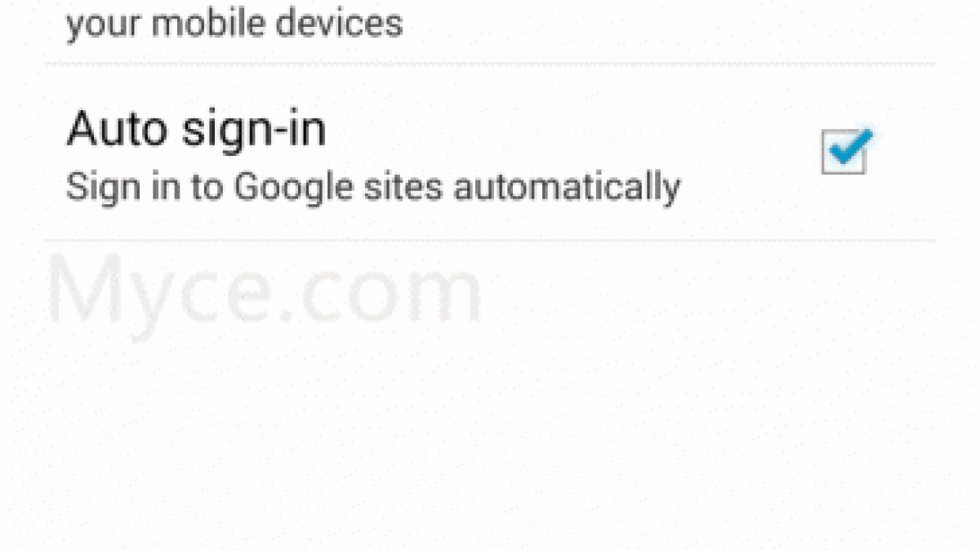Select the Auto sign-in title
The width and height of the screenshot is (980, 551).
tap(196, 130)
